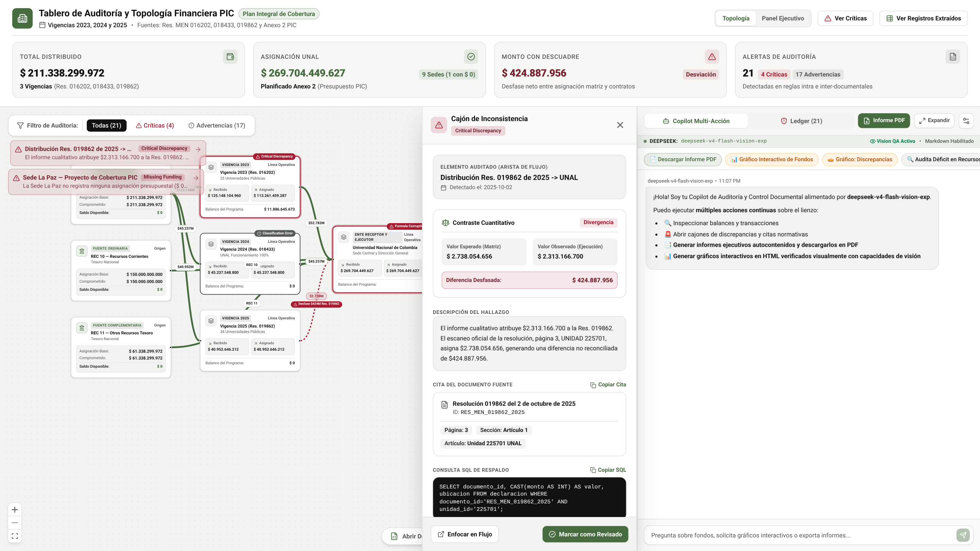Click Descargar Informe PDF chip

[683, 159]
